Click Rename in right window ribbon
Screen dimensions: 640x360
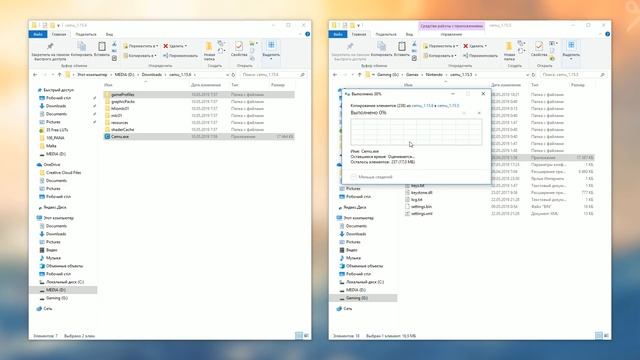point(480,56)
